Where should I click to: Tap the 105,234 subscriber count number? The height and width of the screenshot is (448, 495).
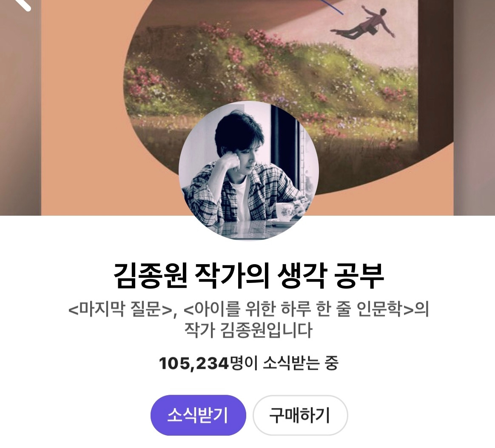pos(193,363)
